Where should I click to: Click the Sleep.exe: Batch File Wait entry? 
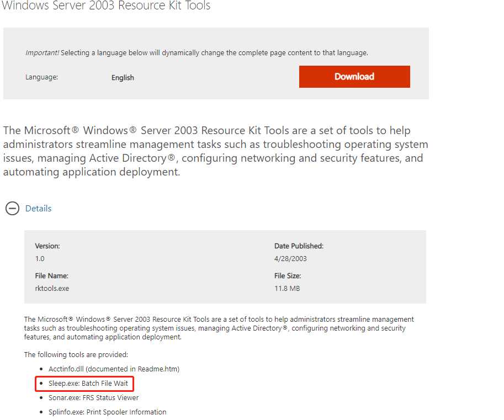(x=88, y=384)
